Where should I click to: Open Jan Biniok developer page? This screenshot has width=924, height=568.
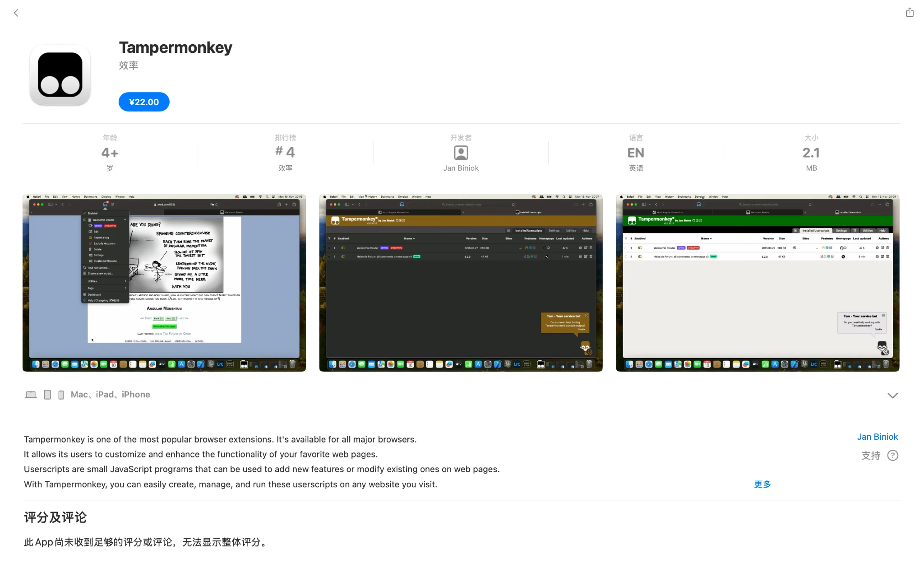(877, 437)
